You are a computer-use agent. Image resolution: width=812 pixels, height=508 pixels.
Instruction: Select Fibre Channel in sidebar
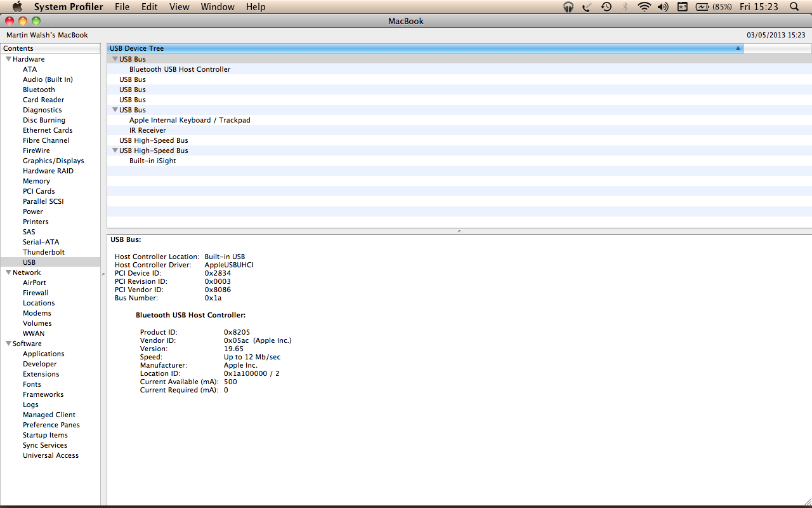point(46,140)
